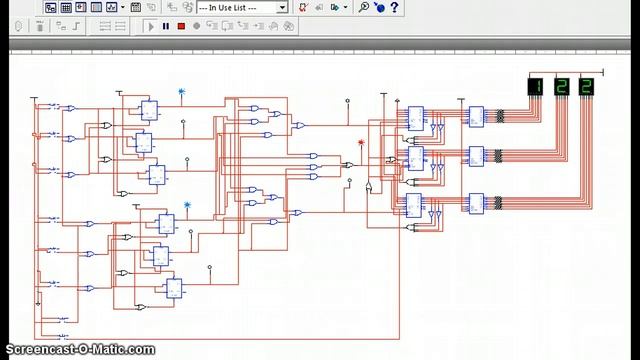Image resolution: width=640 pixels, height=360 pixels.
Task: Click the rightmost seven-segment display showing 2
Action: [x=586, y=87]
